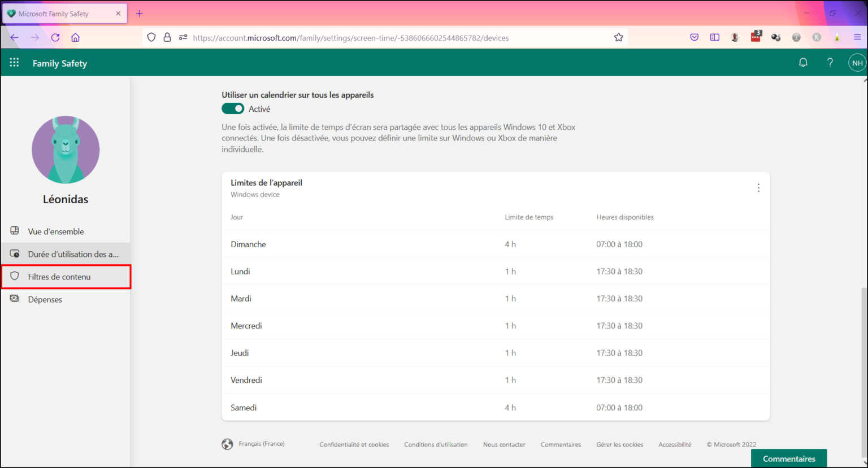This screenshot has width=868, height=468.
Task: Click the extension icon showing badge 3
Action: pos(756,37)
